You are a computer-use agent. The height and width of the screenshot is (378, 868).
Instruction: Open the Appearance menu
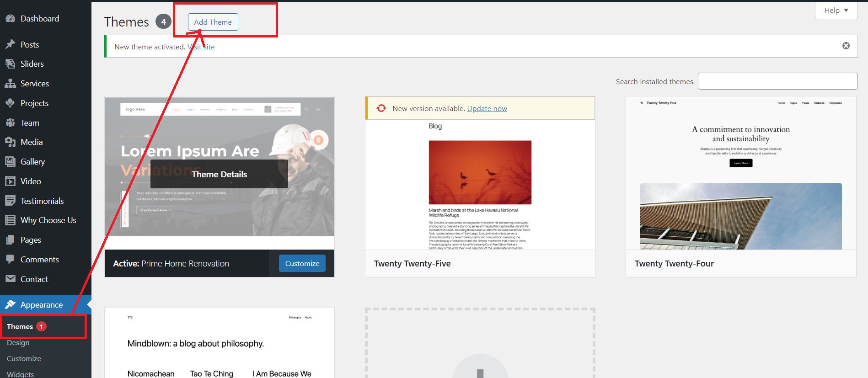click(x=41, y=305)
